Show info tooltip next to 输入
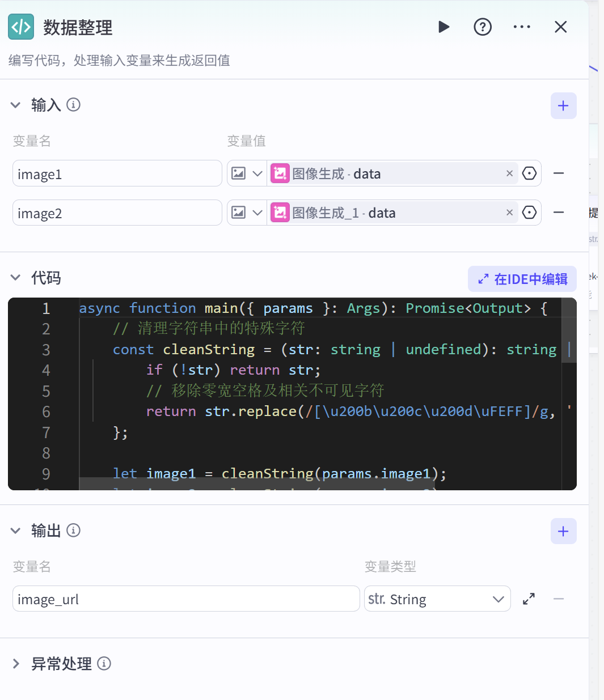Viewport: 604px width, 700px height. [73, 104]
